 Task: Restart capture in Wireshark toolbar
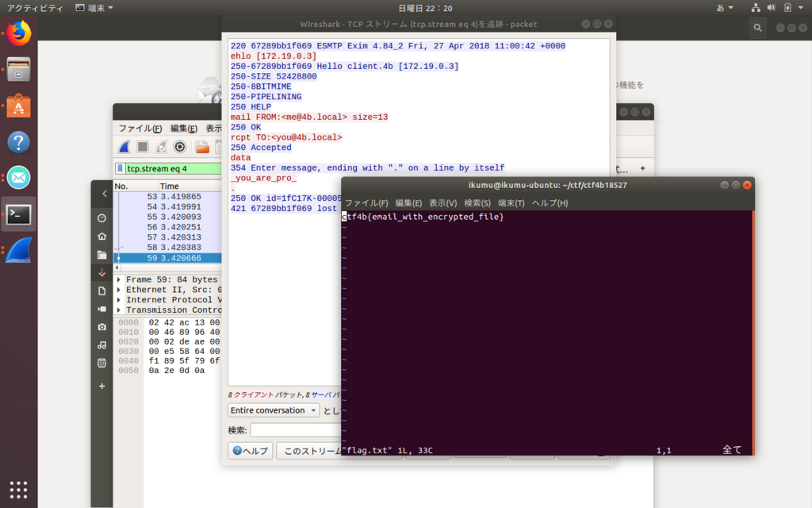pyautogui.click(x=161, y=147)
